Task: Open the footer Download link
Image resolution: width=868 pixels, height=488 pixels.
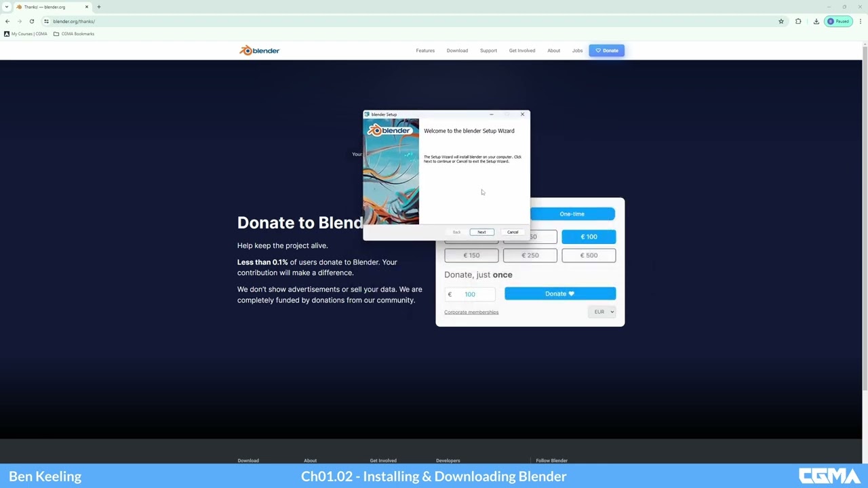Action: click(x=248, y=461)
